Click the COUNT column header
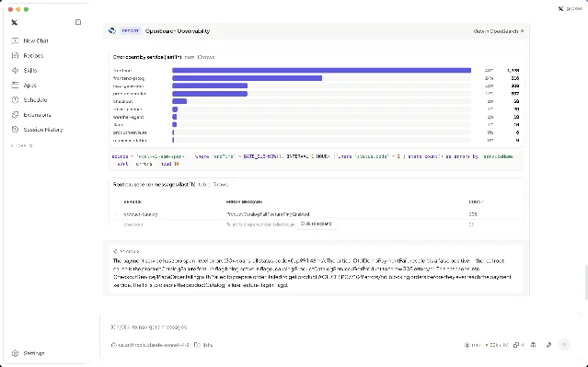Image resolution: width=588 pixels, height=367 pixels. pyautogui.click(x=476, y=202)
